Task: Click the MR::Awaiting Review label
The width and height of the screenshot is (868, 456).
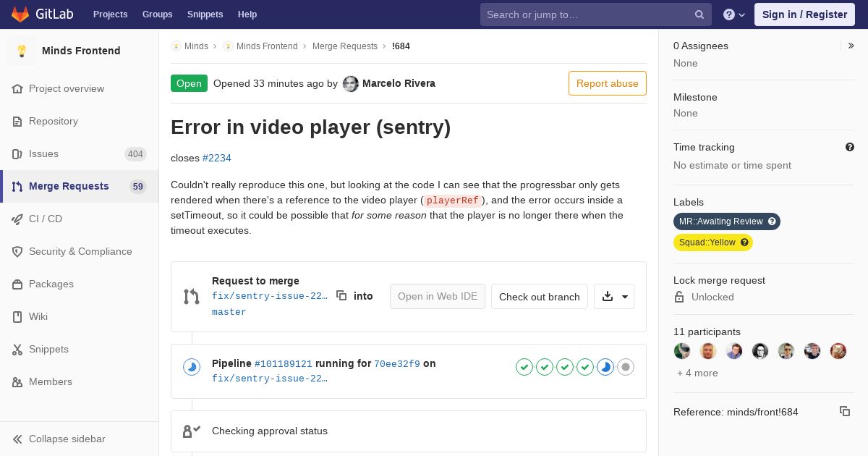Action: pos(727,221)
